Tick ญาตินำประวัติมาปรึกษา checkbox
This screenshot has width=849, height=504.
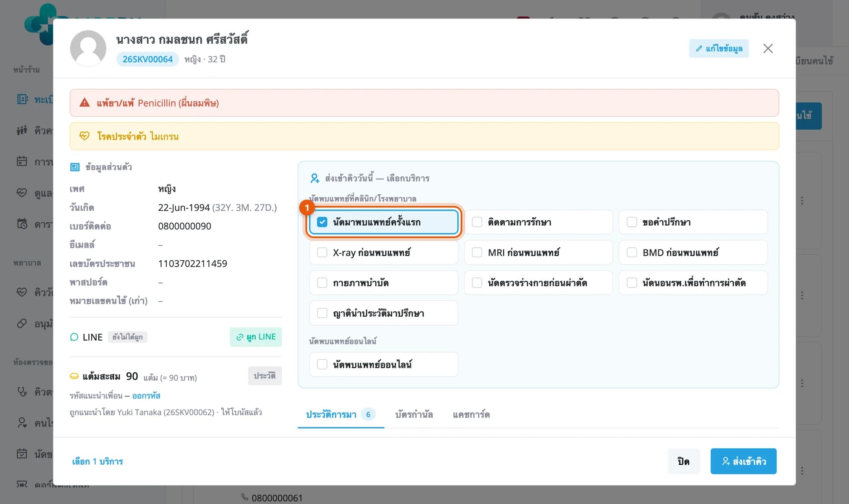(322, 313)
